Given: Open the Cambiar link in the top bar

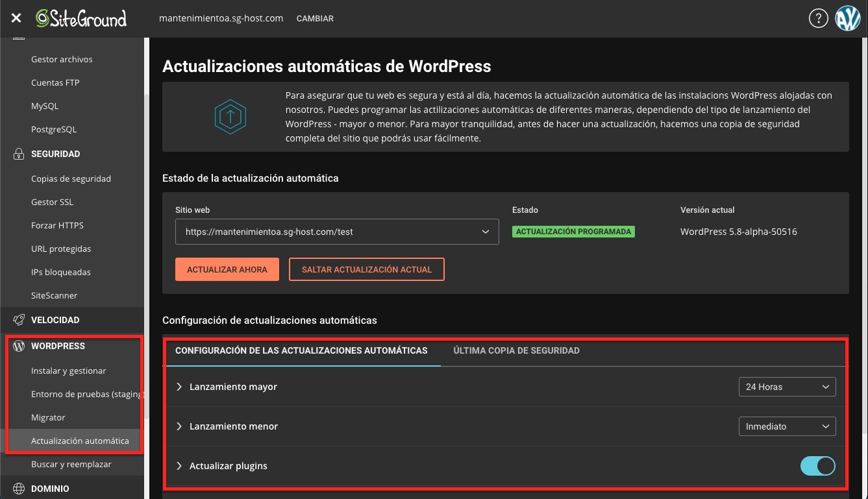Looking at the screenshot, I should point(315,18).
